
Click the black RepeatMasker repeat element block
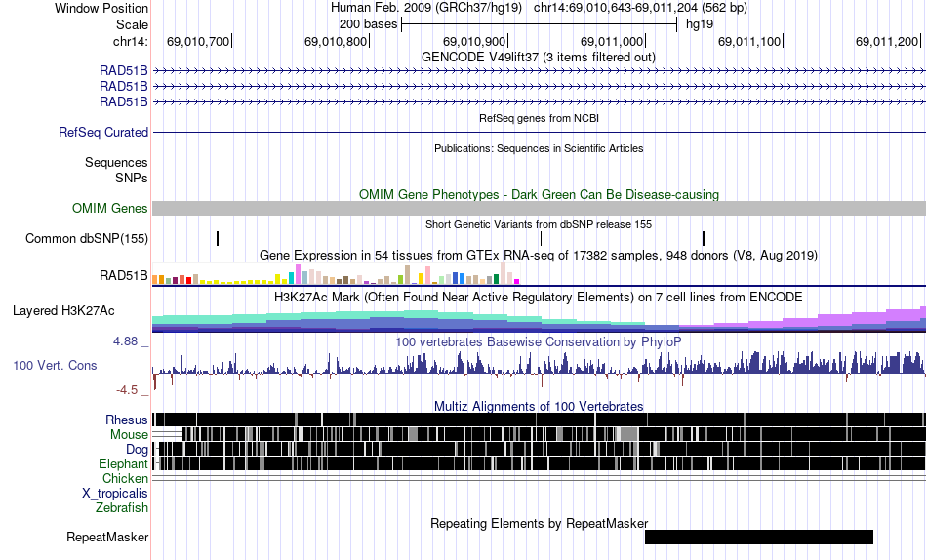pos(759,537)
